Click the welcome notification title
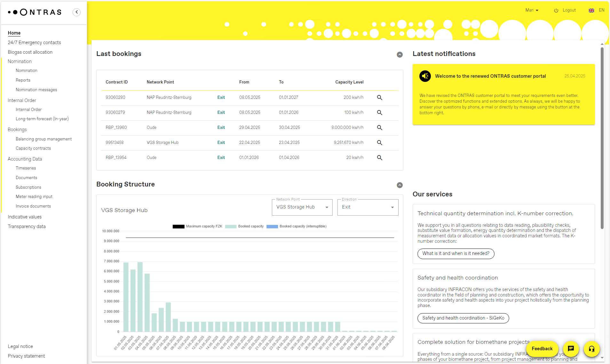 pos(490,76)
